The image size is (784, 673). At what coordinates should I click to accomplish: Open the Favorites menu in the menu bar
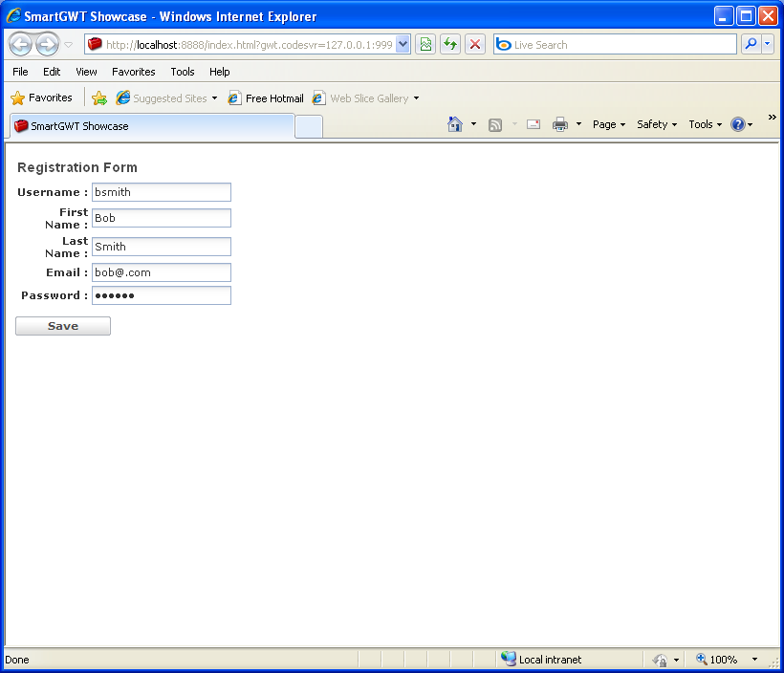(134, 72)
